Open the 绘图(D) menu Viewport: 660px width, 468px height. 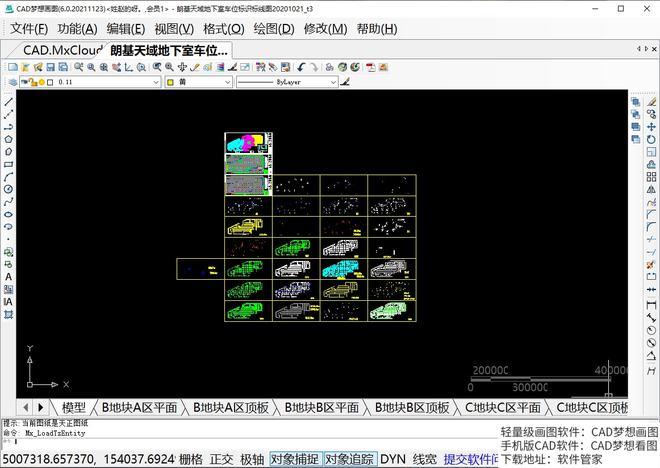click(274, 29)
